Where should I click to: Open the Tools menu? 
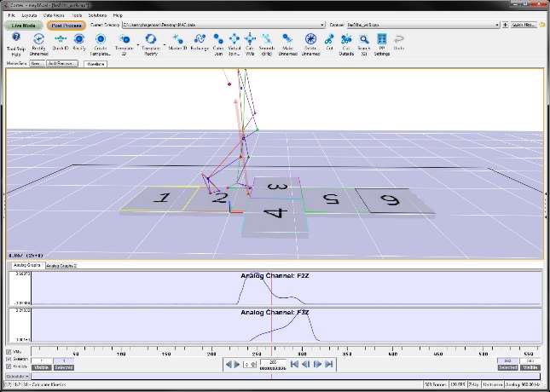(x=78, y=15)
